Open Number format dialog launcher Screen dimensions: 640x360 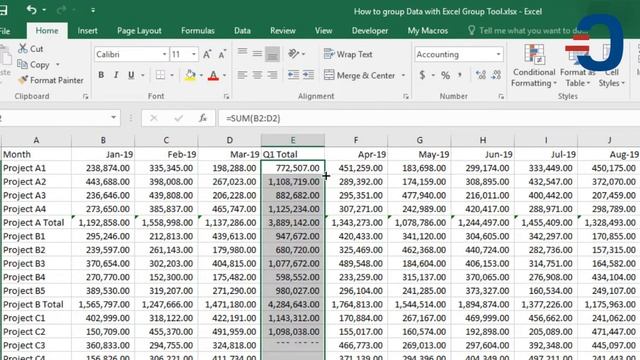501,96
